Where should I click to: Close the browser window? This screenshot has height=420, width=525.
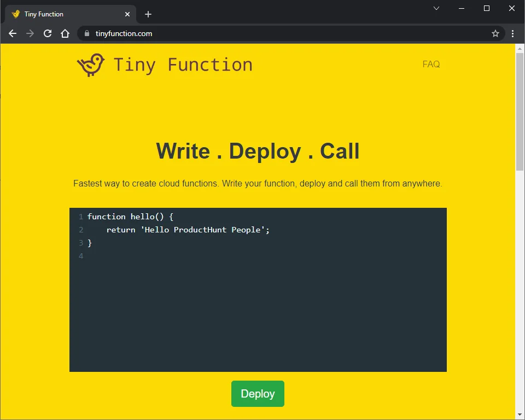512,8
